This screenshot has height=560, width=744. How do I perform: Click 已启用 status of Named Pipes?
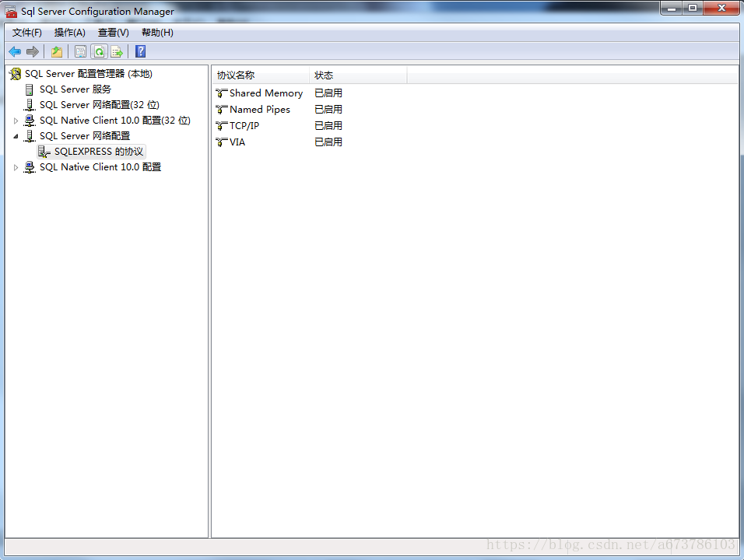328,110
